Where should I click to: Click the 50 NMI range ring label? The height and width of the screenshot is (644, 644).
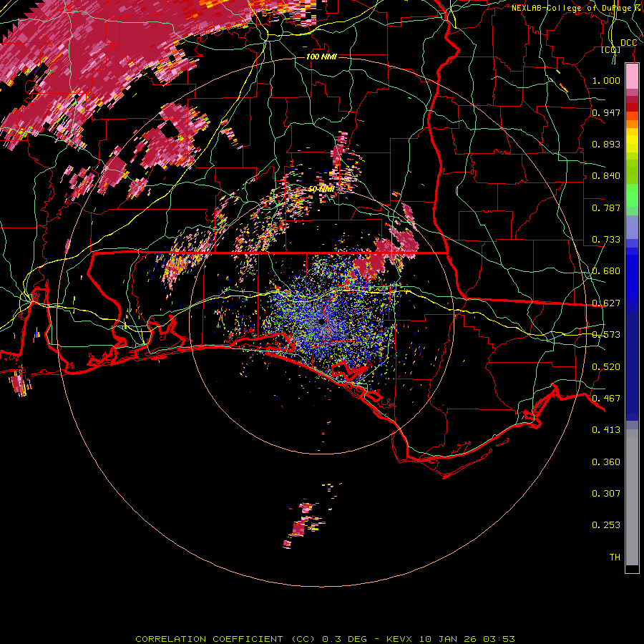click(x=321, y=190)
